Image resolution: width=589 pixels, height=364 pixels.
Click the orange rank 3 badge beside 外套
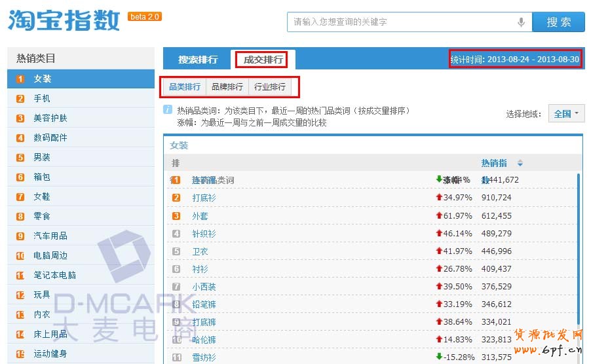pos(176,216)
